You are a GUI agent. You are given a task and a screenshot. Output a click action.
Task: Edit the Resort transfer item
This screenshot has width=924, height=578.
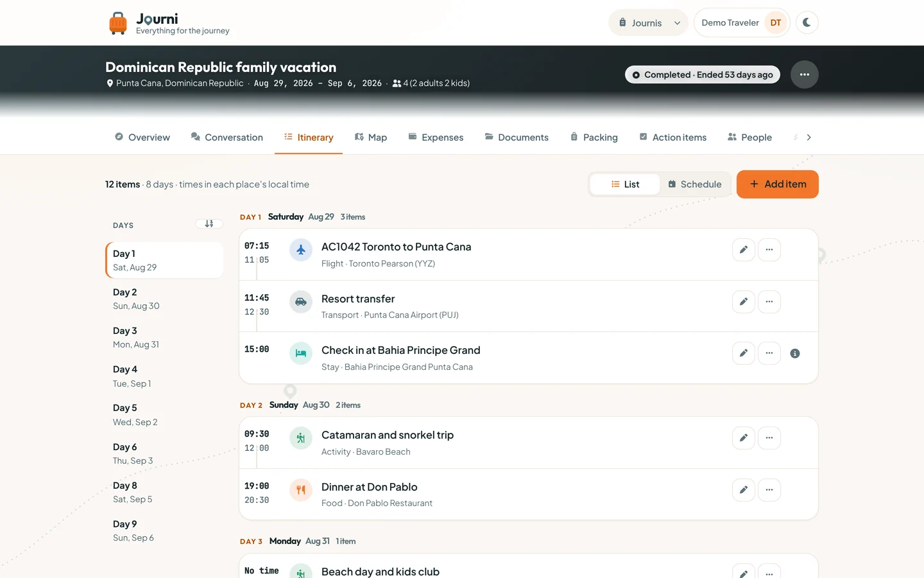pyautogui.click(x=744, y=301)
